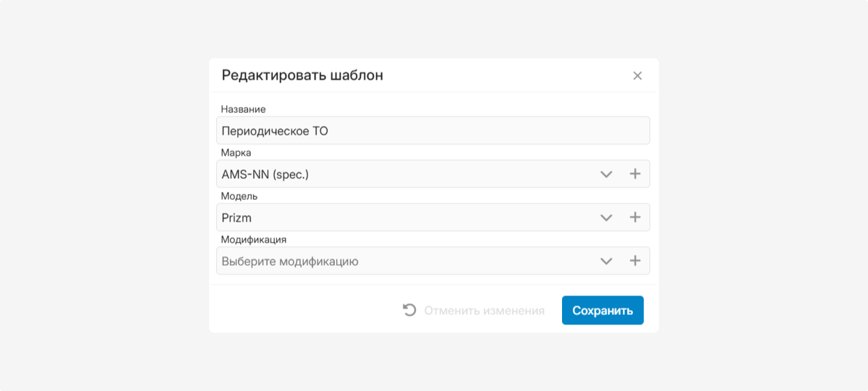
Task: Click the Модель field label
Action: coord(239,196)
